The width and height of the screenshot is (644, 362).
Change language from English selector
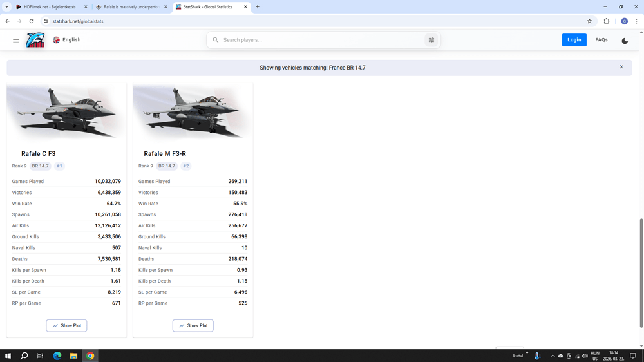click(x=67, y=40)
